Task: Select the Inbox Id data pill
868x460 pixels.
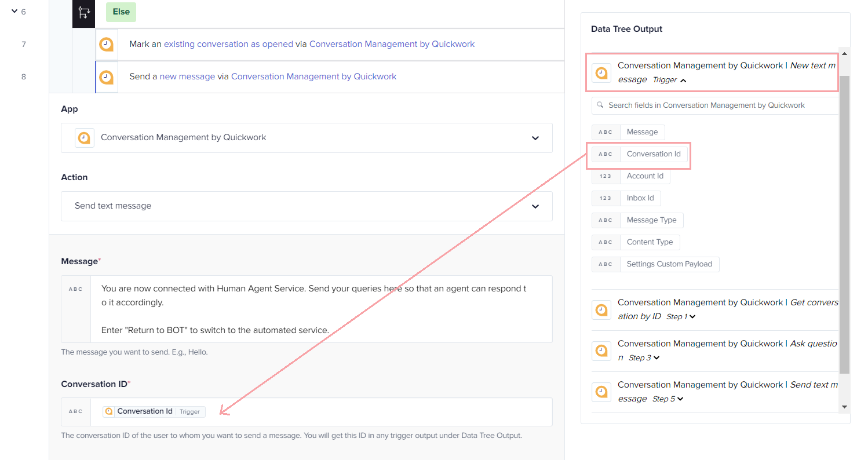Action: (x=626, y=198)
